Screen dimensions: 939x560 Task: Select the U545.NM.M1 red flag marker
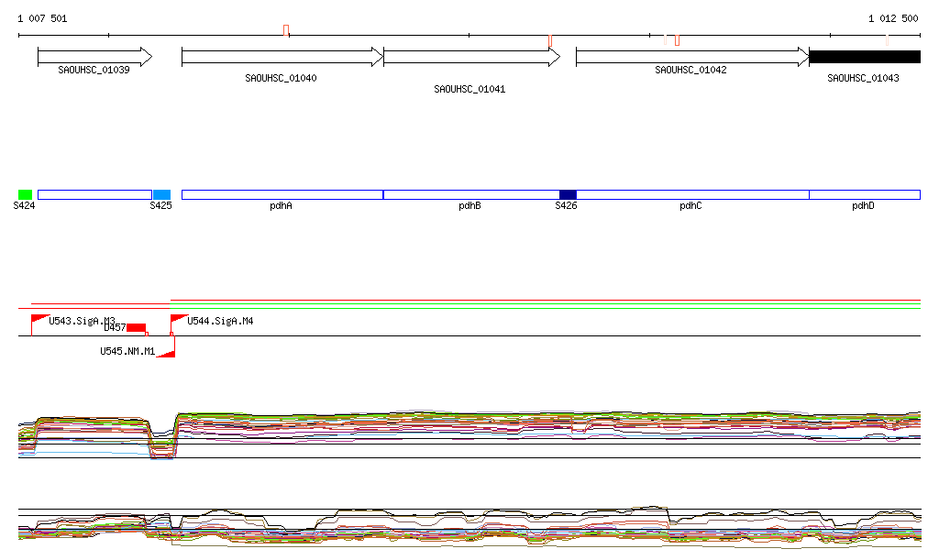pyautogui.click(x=167, y=352)
